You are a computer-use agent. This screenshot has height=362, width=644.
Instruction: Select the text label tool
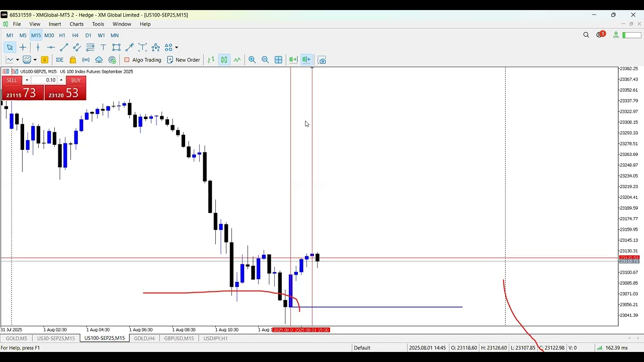point(142,47)
